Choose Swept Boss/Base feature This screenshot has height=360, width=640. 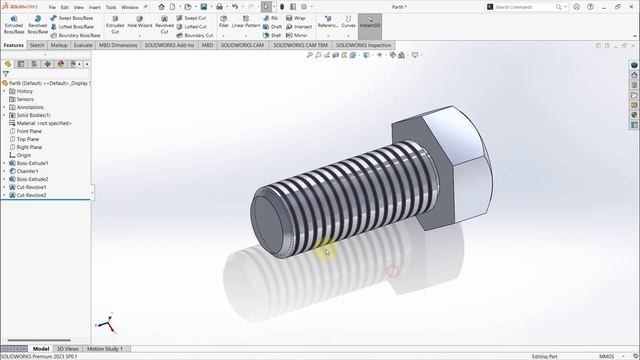71,18
